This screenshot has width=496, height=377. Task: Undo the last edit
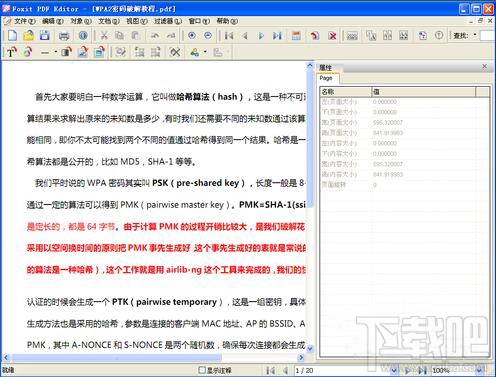point(155,35)
